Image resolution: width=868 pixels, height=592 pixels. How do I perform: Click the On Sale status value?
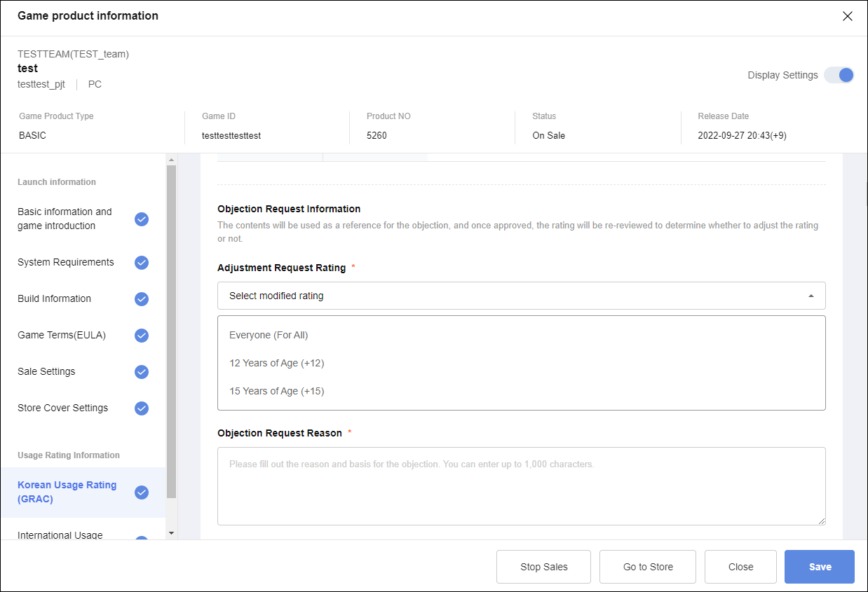[x=549, y=135]
